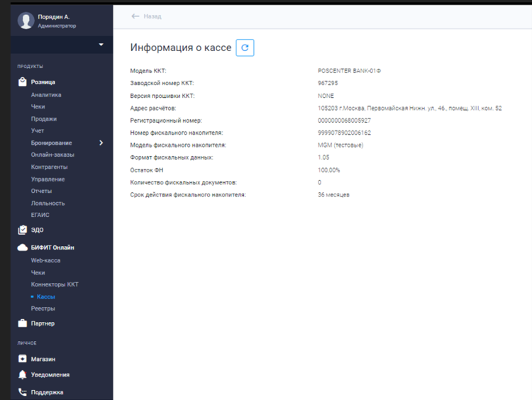532x400 pixels.
Task: Select the Кассы menu item
Action: [x=45, y=296]
